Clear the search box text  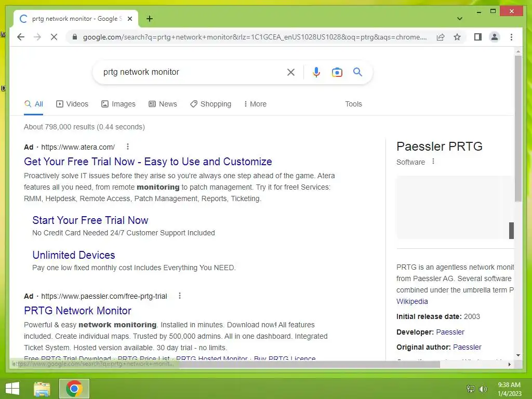coord(291,72)
